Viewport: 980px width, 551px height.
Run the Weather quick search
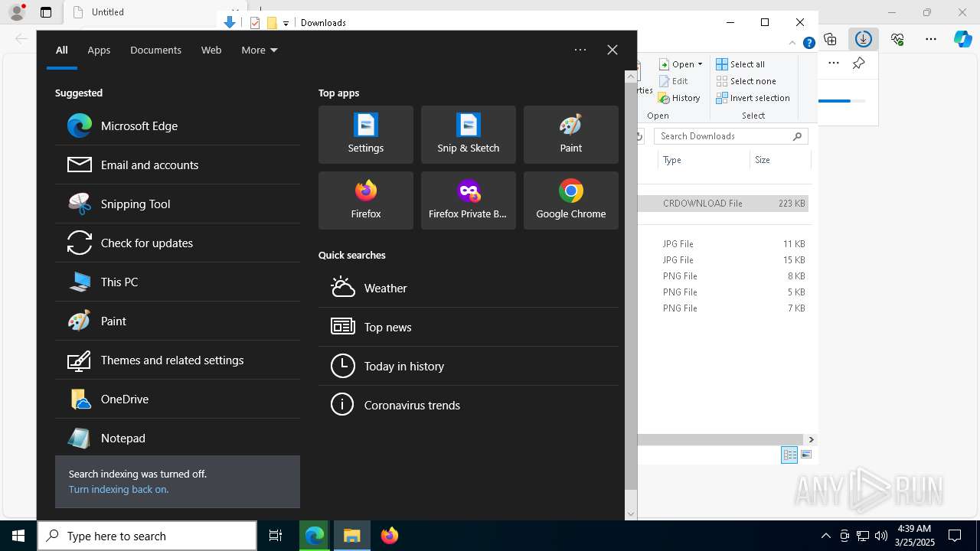pyautogui.click(x=469, y=288)
